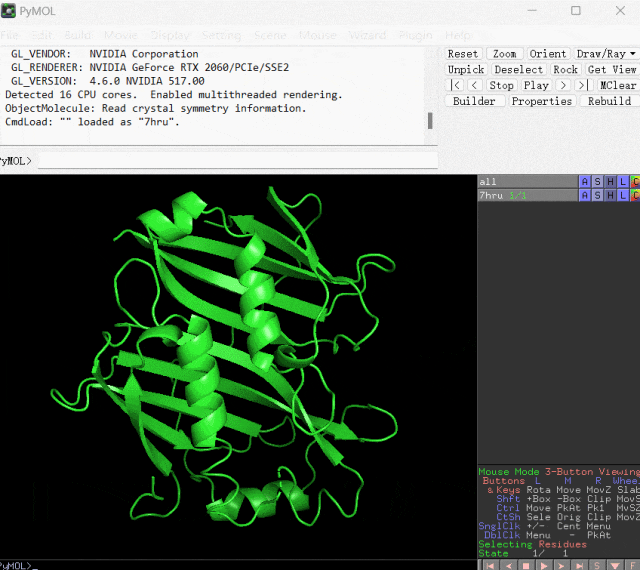Open the S show menu for 7hru

pyautogui.click(x=597, y=196)
